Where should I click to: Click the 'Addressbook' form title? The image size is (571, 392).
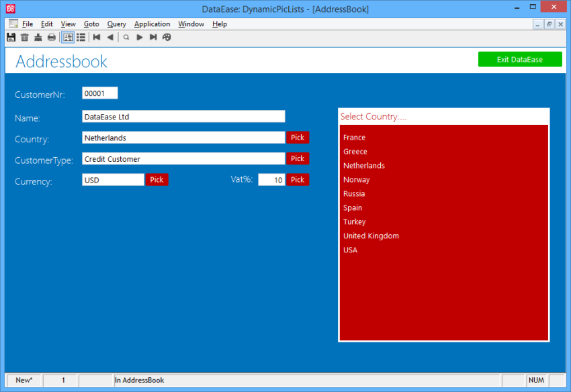tap(62, 61)
